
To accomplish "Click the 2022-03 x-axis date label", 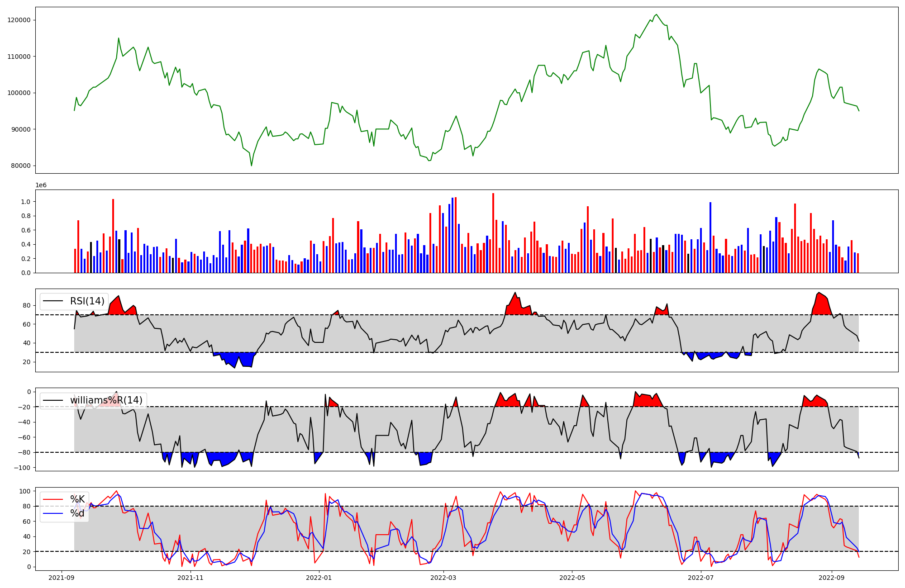I will click(x=443, y=578).
